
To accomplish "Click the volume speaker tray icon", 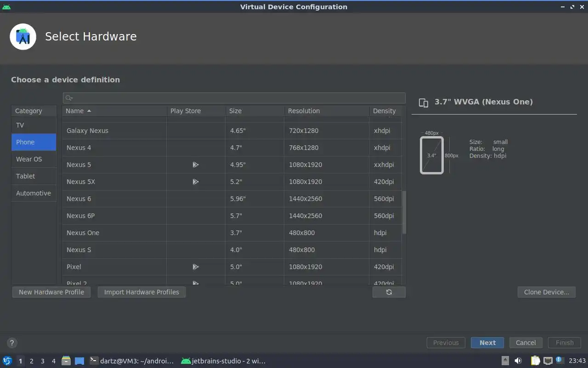I will [518, 361].
